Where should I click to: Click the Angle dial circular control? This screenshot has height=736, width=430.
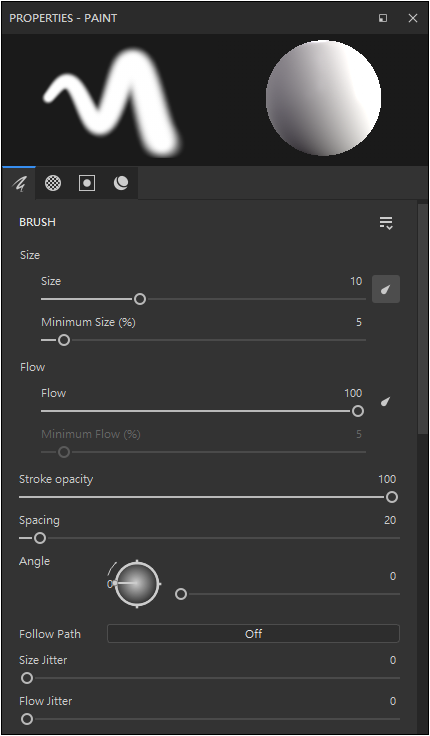point(137,584)
